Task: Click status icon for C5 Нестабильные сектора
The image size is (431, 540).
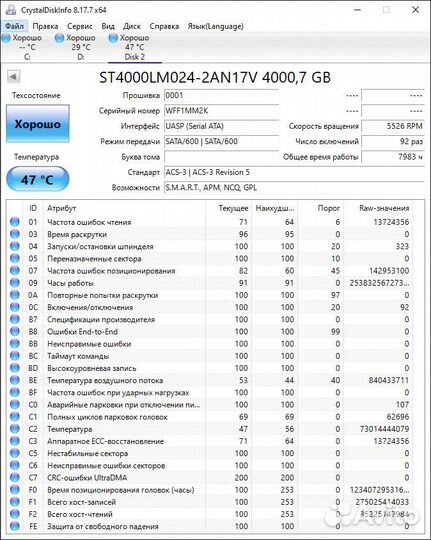Action: tap(14, 453)
